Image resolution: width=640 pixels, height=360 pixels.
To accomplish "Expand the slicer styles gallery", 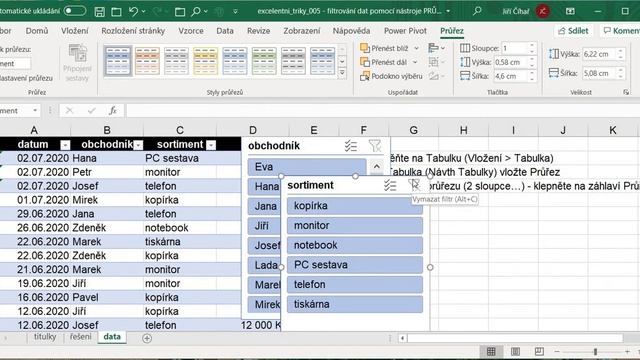I will tap(342, 73).
